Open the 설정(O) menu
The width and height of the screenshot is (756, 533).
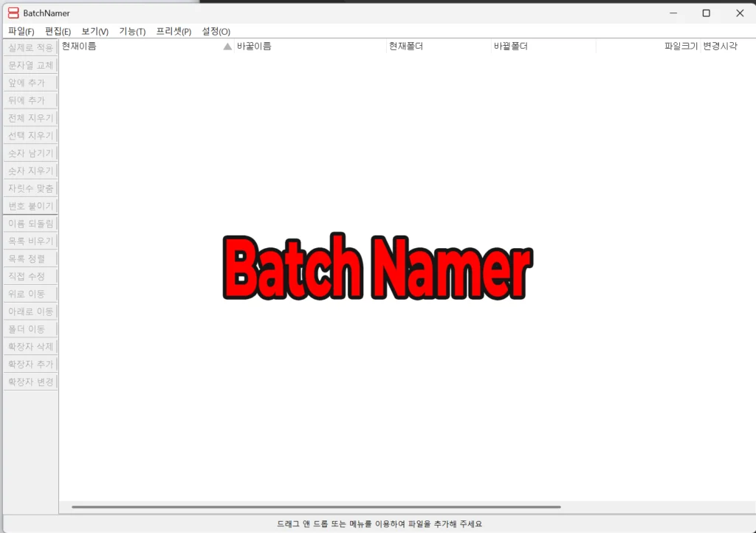coord(216,31)
